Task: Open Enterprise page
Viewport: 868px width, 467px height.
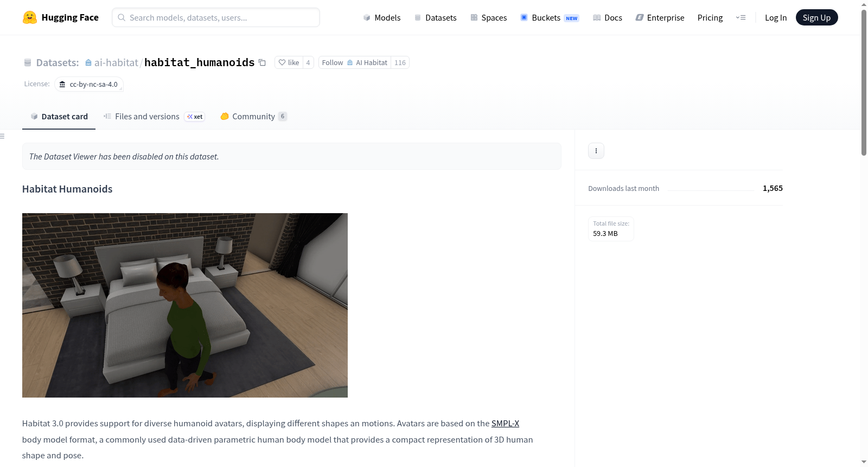Action: (x=660, y=17)
